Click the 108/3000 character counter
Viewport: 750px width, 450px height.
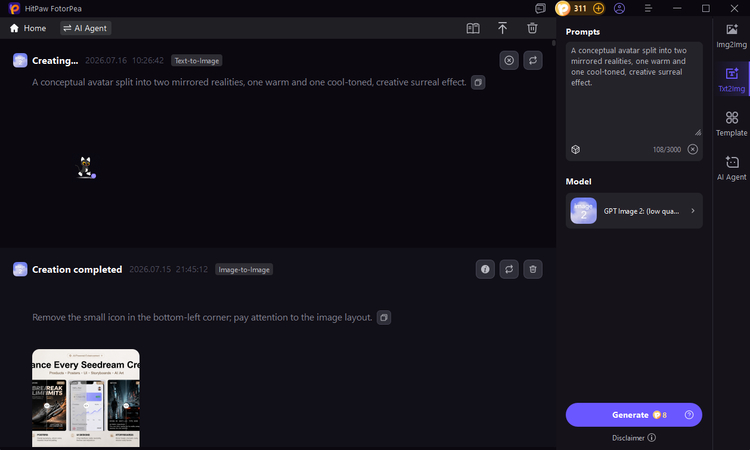click(667, 150)
